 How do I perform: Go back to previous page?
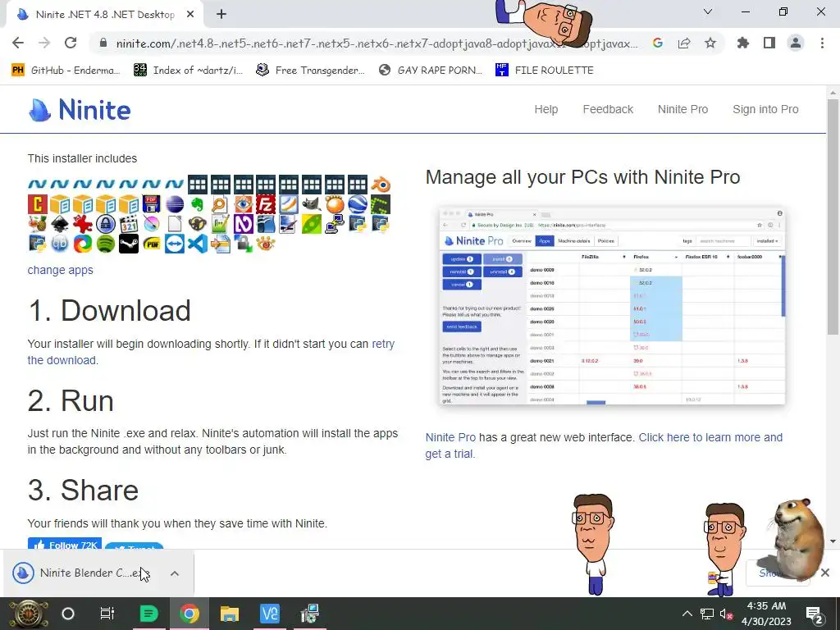[18, 43]
